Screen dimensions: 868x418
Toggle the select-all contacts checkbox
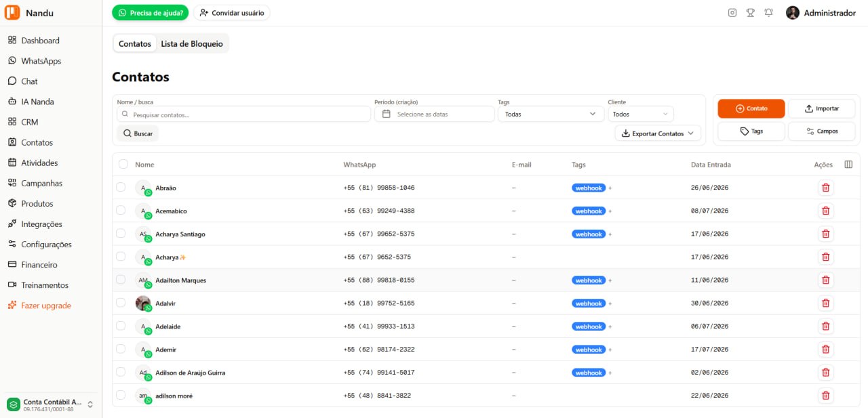point(123,164)
